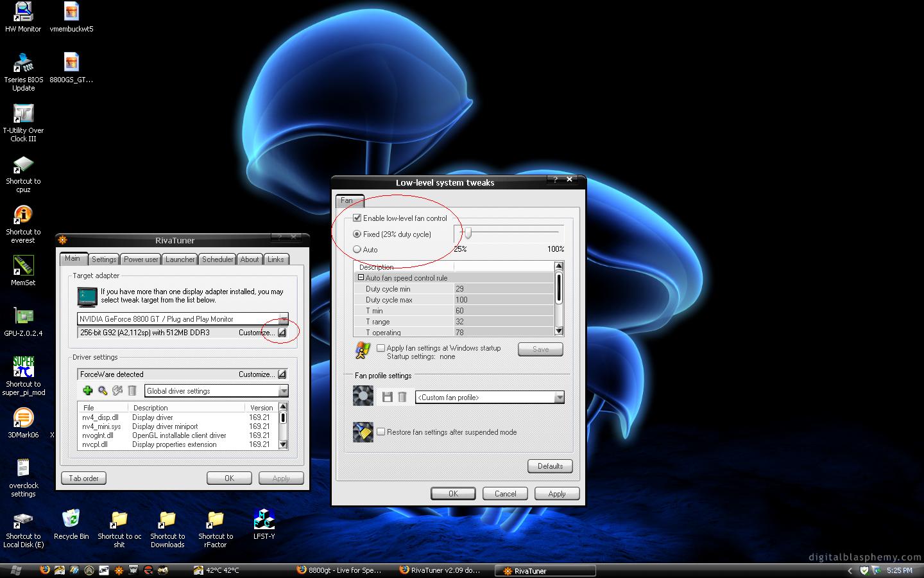Collapse the Auto fan speed control rule

pos(361,277)
